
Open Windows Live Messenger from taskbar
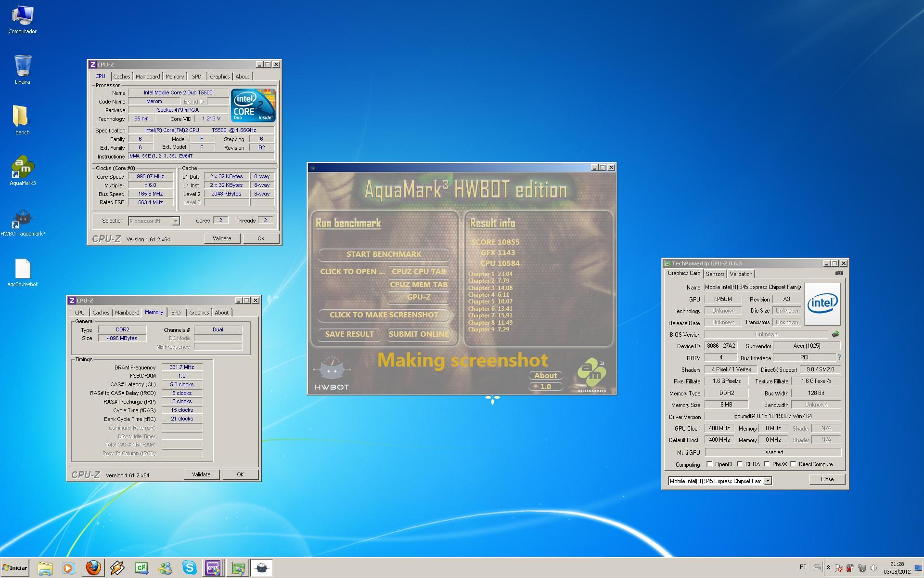[165, 568]
